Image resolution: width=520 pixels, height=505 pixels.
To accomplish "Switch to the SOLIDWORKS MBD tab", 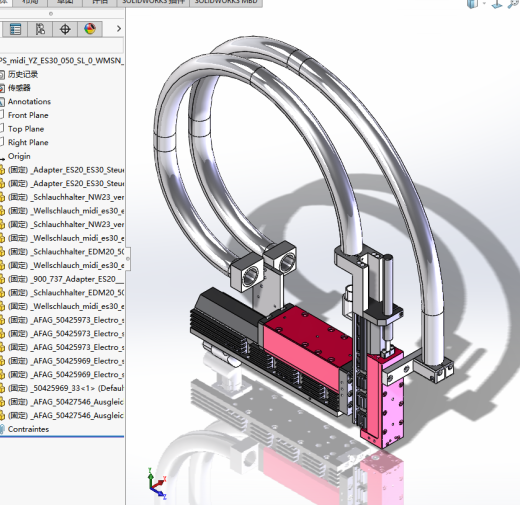I will (226, 3).
